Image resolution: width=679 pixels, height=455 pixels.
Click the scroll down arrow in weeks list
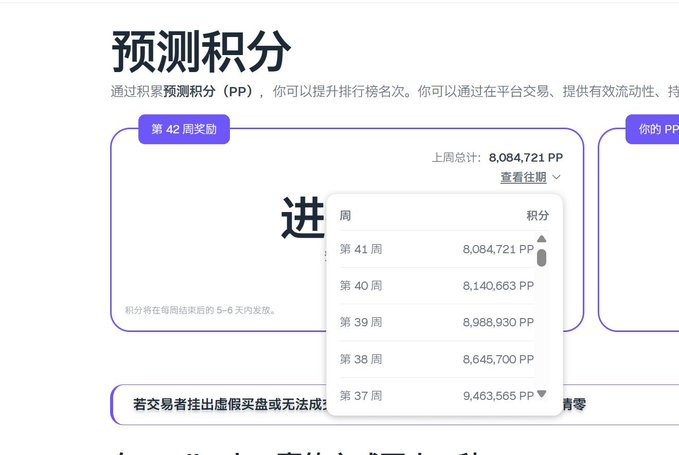[541, 394]
